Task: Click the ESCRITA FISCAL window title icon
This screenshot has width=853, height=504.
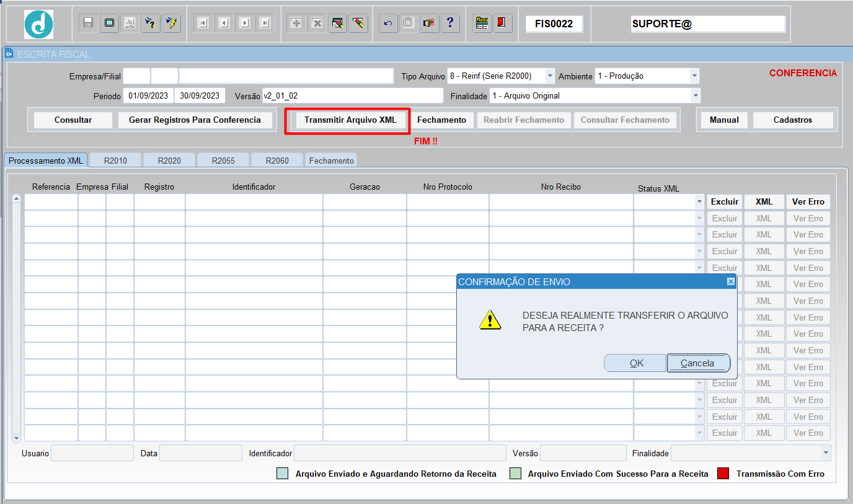Action: [9, 54]
